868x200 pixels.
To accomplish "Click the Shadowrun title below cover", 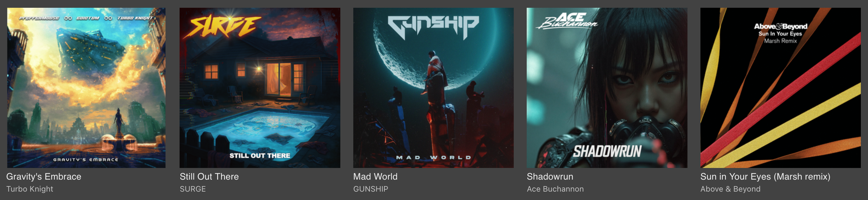I will coord(550,177).
